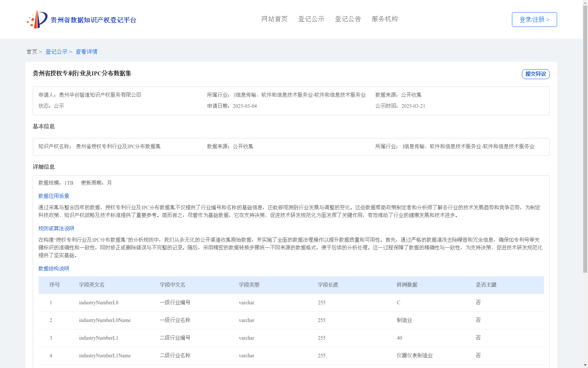Click sample data value 仪器仪表制造业
The width and height of the screenshot is (588, 368).
click(x=415, y=355)
